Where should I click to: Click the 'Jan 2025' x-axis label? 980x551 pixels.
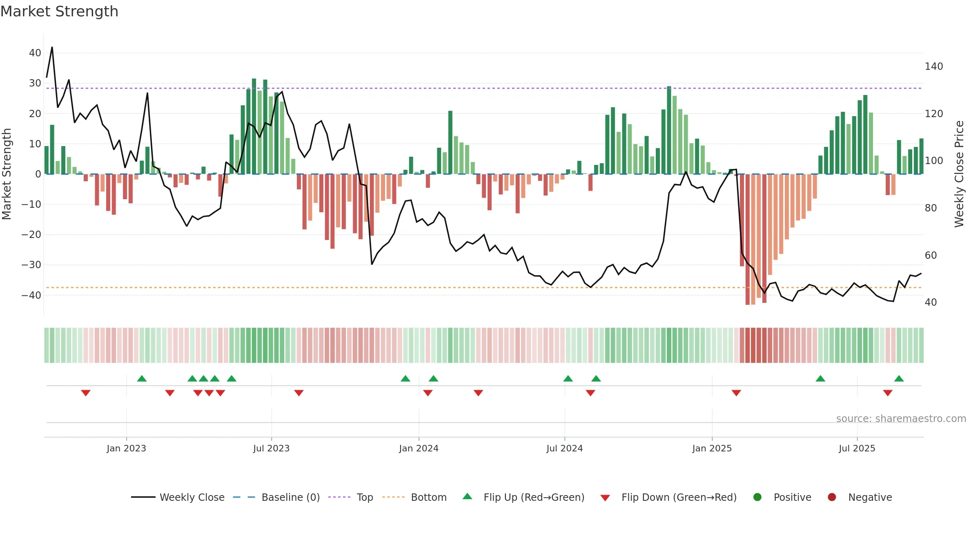[x=712, y=448]
